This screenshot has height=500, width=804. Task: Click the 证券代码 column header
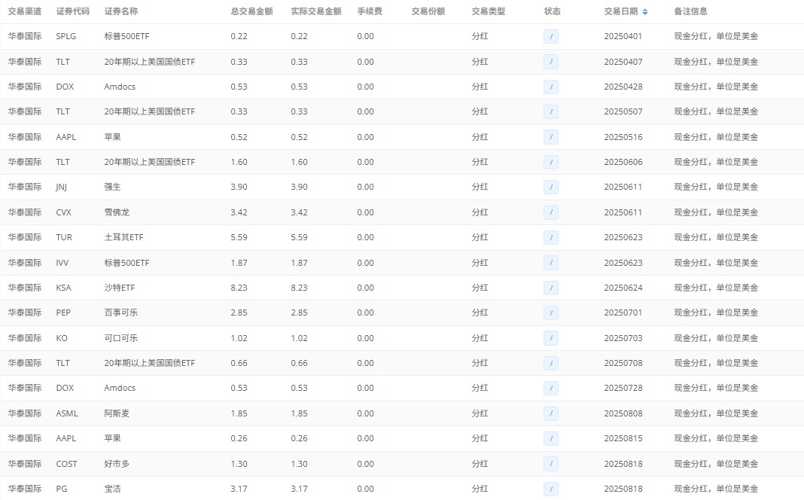[73, 11]
